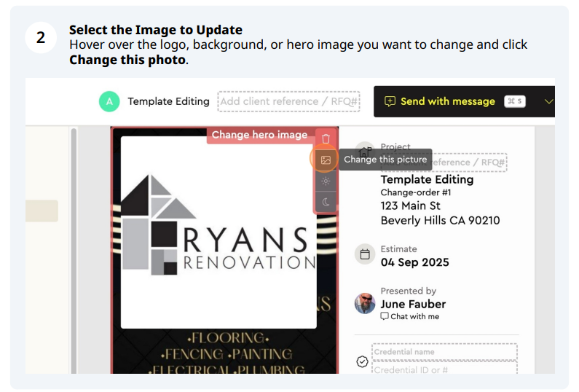Click the checkmark badge beside Credential name

coord(362,361)
